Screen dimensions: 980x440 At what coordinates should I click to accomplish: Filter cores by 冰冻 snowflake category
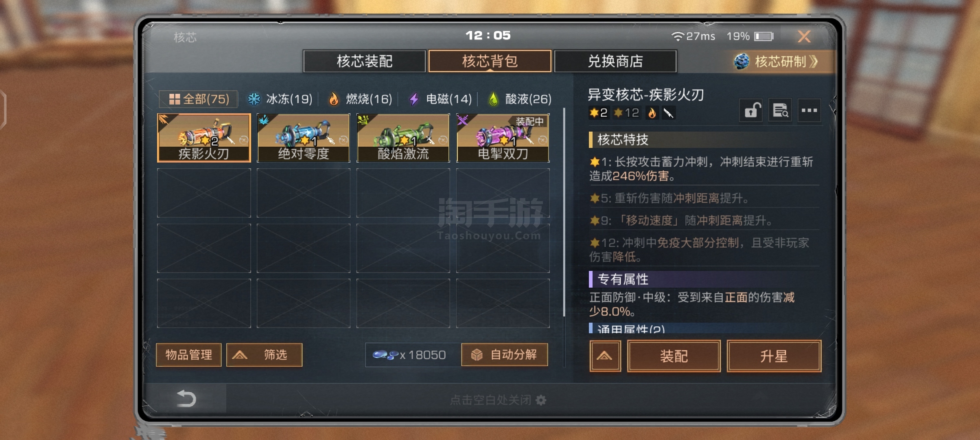(x=280, y=99)
